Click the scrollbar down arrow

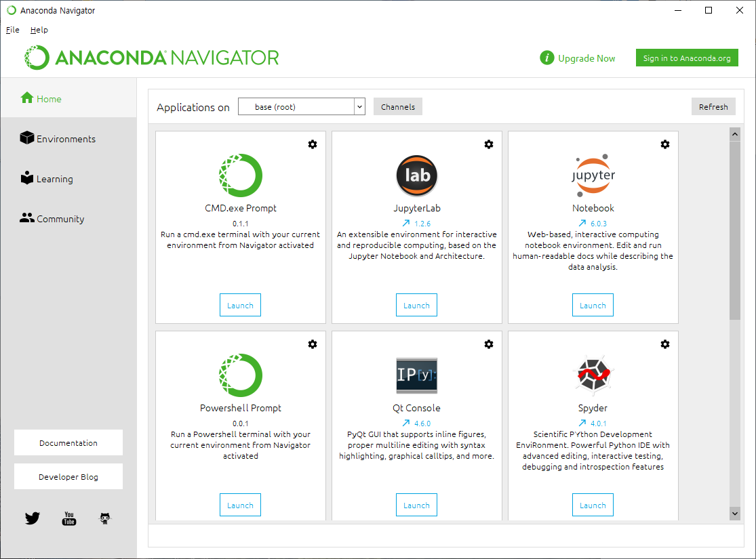pos(735,513)
